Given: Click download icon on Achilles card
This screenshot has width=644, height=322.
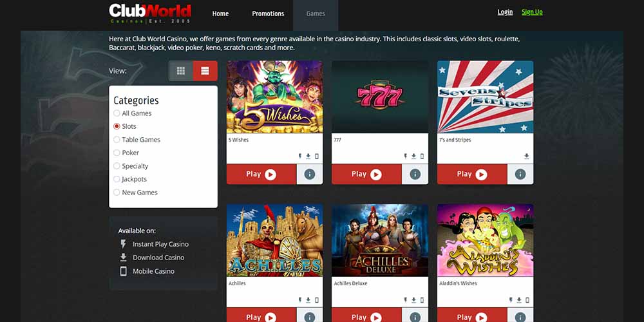Looking at the screenshot, I should 308,300.
